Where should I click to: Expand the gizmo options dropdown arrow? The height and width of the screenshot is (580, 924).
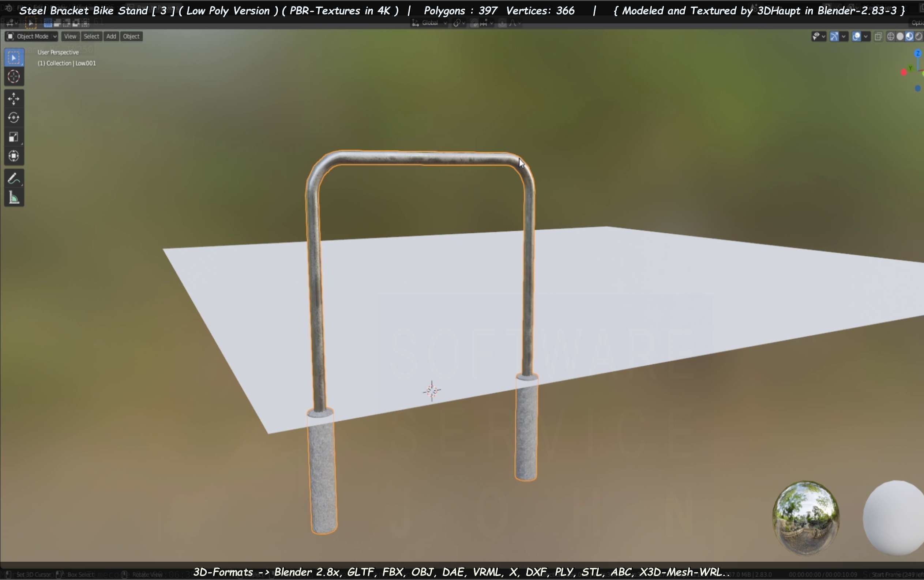coord(844,37)
